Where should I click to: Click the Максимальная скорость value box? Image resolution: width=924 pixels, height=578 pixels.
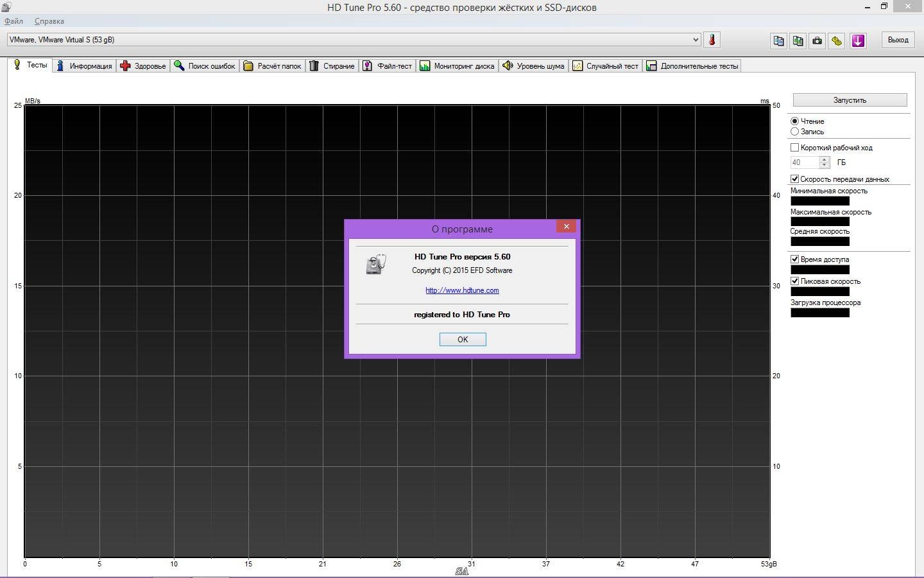pyautogui.click(x=820, y=222)
